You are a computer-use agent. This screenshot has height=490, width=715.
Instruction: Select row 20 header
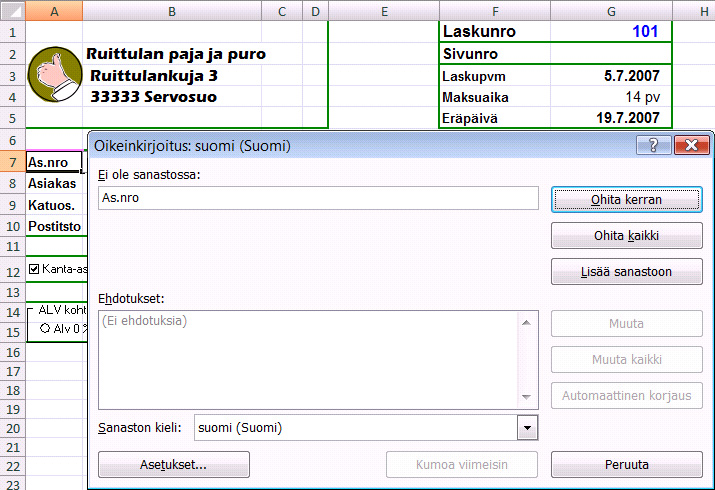pos(13,428)
